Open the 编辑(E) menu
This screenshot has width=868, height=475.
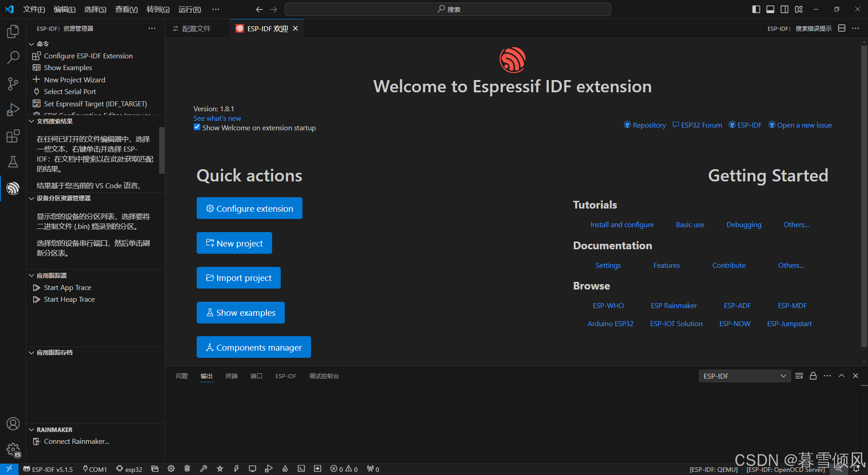coord(65,9)
